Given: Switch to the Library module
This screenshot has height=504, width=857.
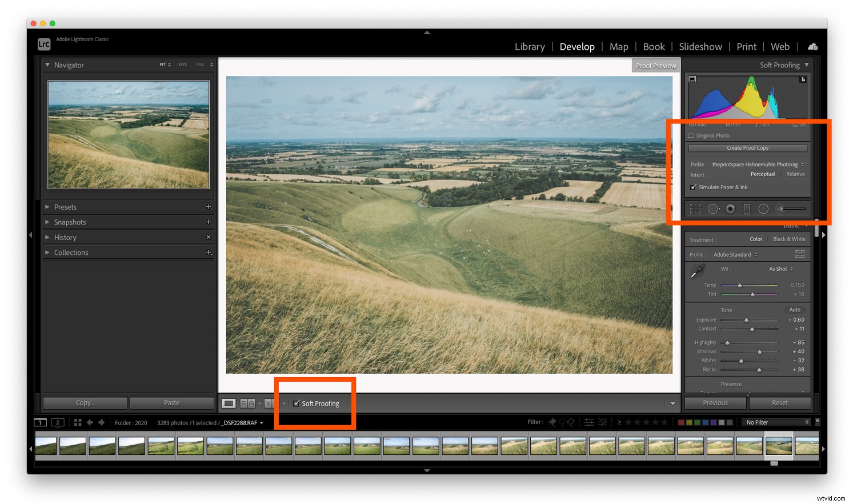Looking at the screenshot, I should [529, 46].
